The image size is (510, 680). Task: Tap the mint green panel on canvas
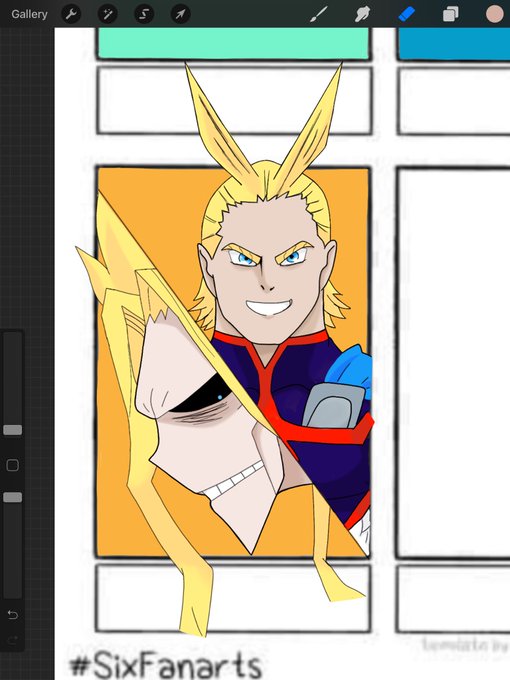click(x=233, y=42)
